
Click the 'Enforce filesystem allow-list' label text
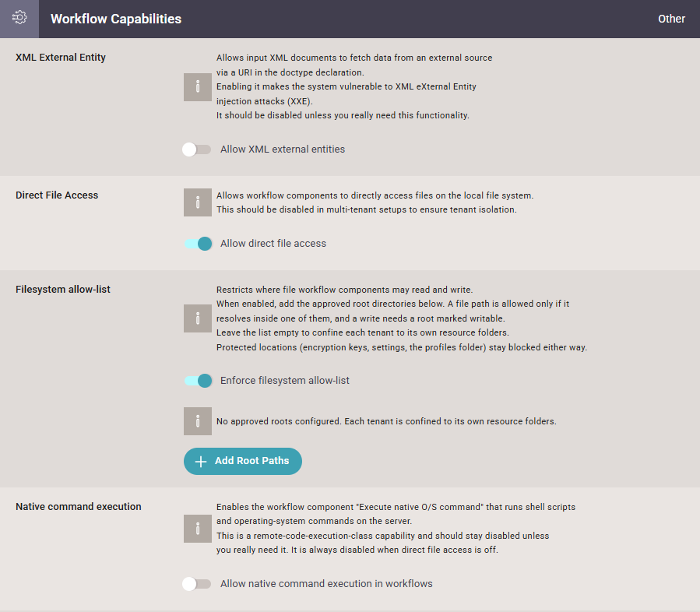click(x=285, y=380)
